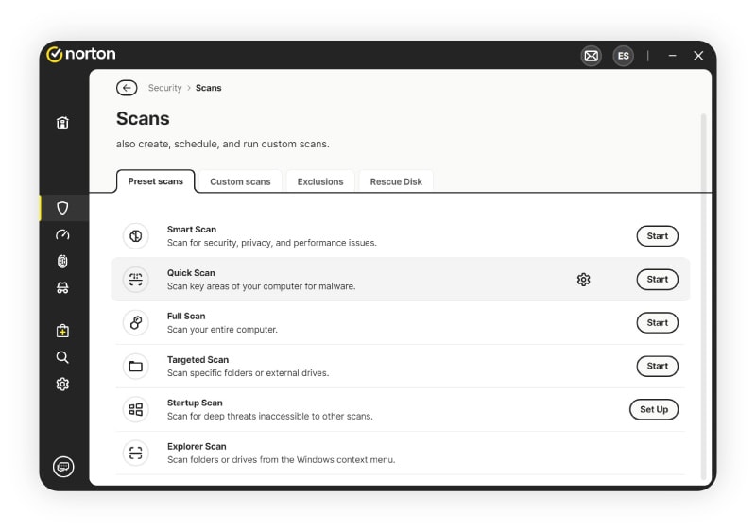Image resolution: width=756 pixels, height=532 pixels.
Task: Click the Smart Scan icon
Action: tap(136, 236)
